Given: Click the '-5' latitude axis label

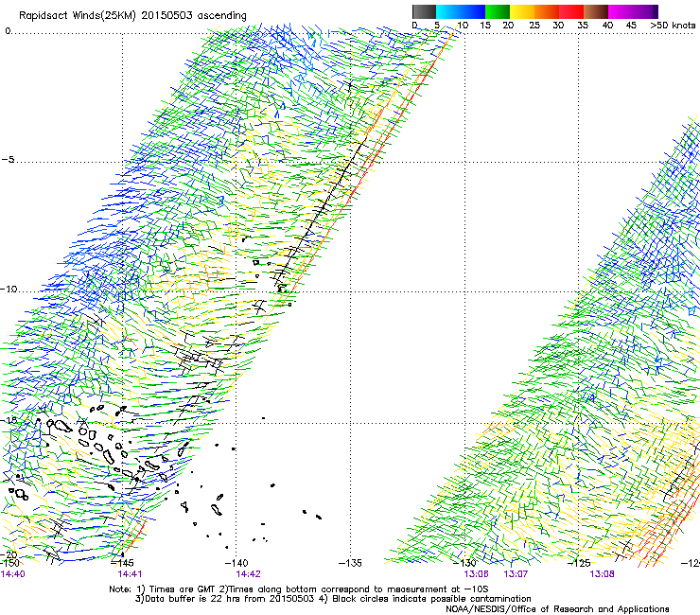Looking at the screenshot, I should [8, 160].
